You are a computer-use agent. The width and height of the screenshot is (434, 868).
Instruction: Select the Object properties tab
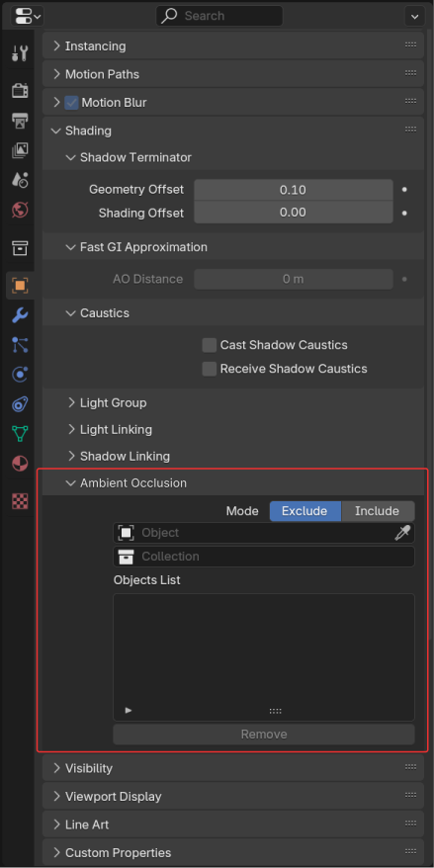coord(20,286)
